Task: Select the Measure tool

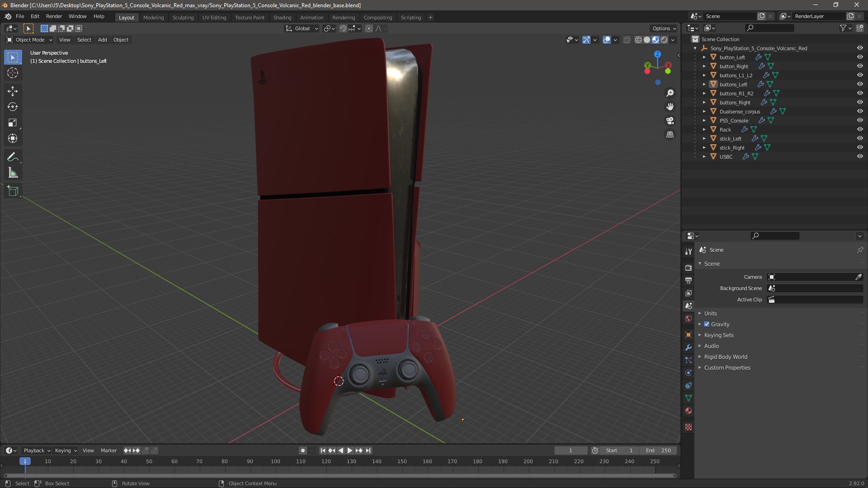Action: pyautogui.click(x=13, y=173)
